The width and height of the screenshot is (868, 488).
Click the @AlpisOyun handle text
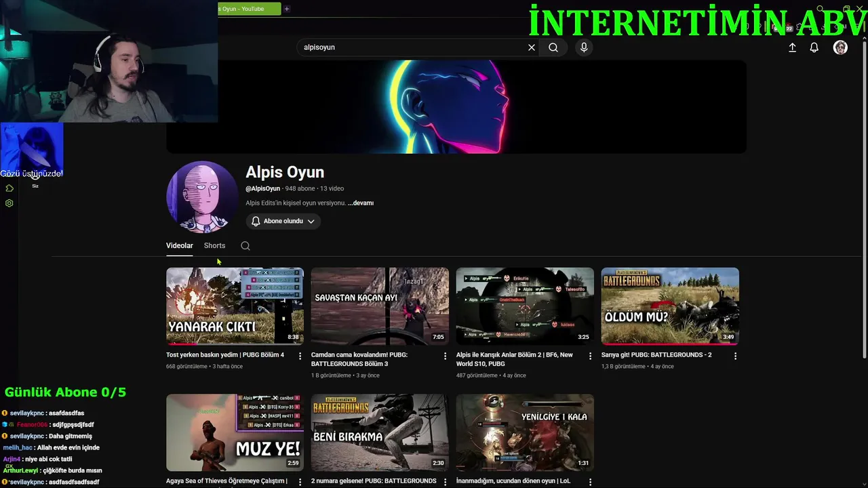tap(263, 188)
